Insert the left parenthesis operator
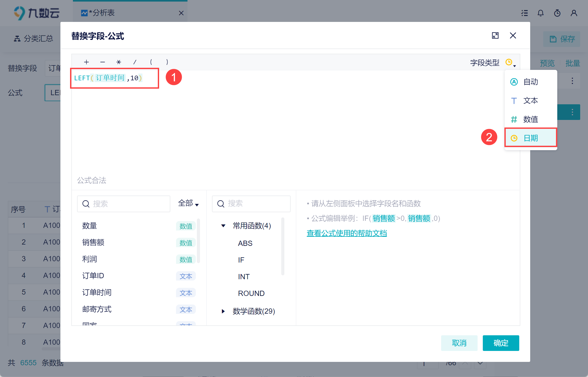The width and height of the screenshot is (588, 377). (151, 62)
